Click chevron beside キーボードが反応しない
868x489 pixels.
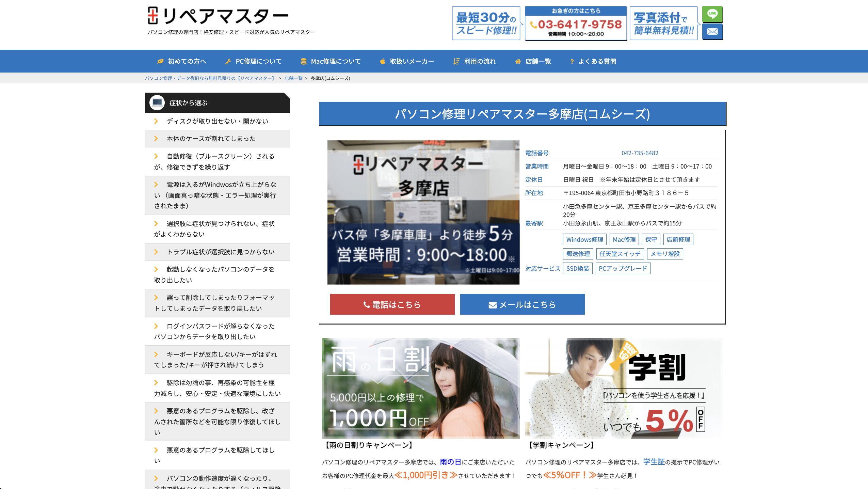click(x=156, y=354)
